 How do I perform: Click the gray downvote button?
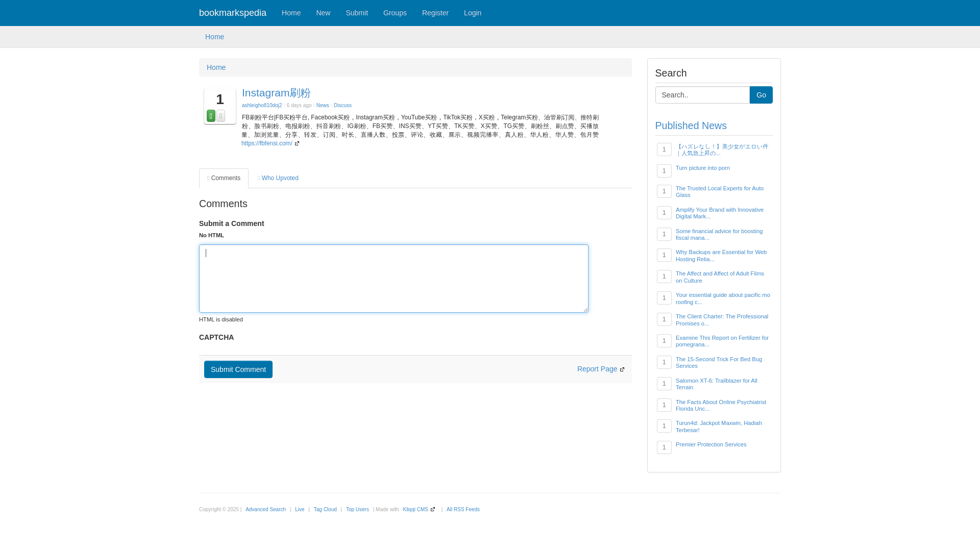tap(220, 116)
